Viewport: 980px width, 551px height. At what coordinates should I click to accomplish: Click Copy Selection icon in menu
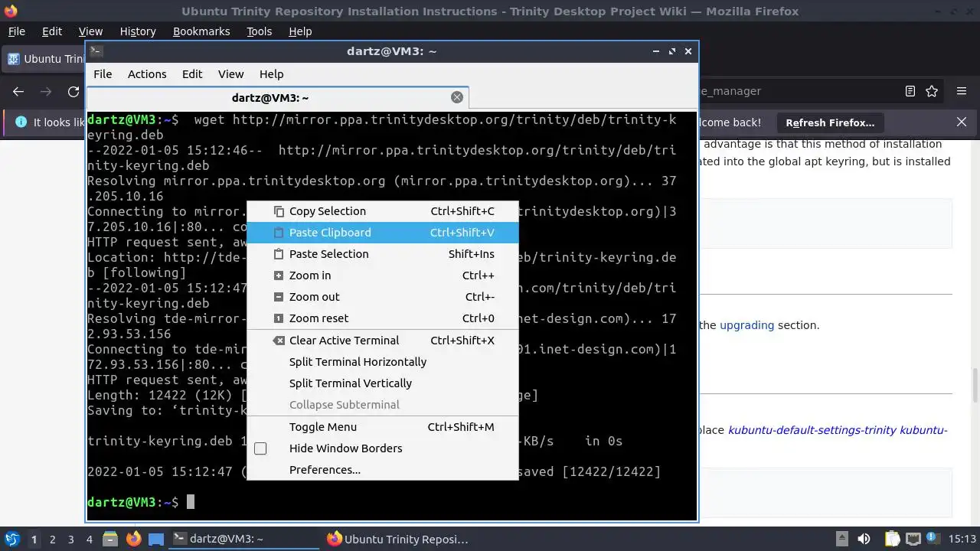click(x=279, y=211)
